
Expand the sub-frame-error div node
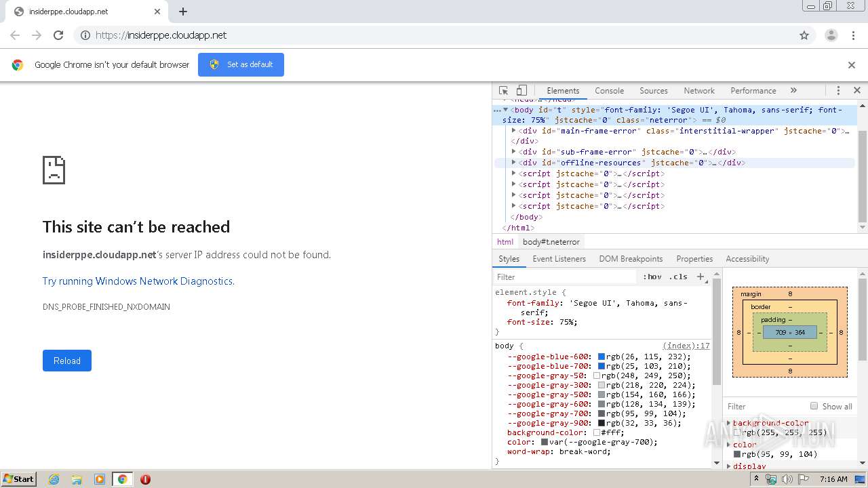click(513, 152)
